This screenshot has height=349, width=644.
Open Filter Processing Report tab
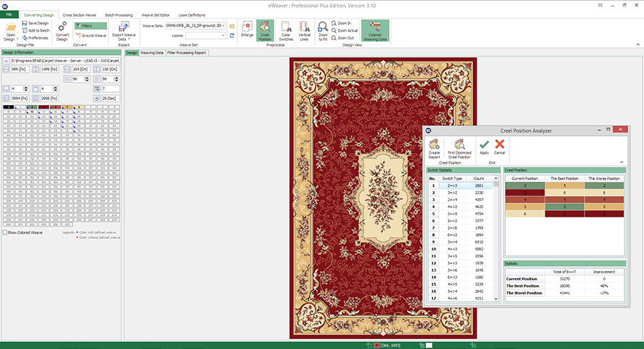point(187,52)
